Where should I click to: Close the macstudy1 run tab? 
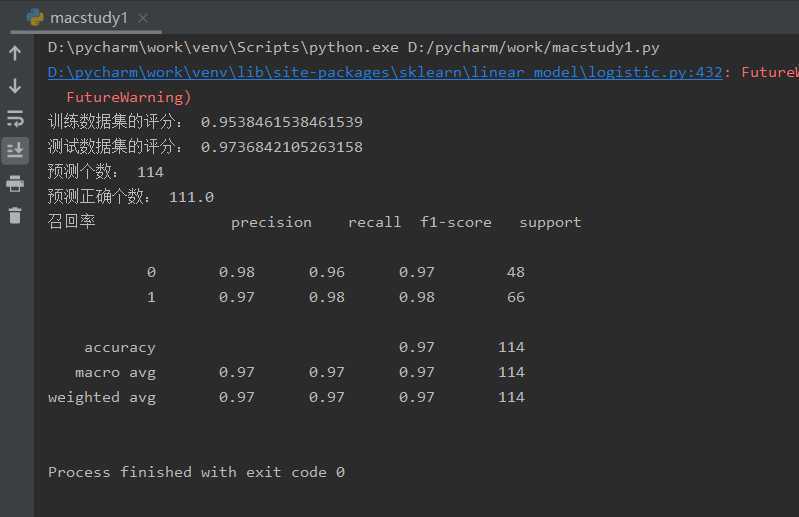click(x=143, y=18)
